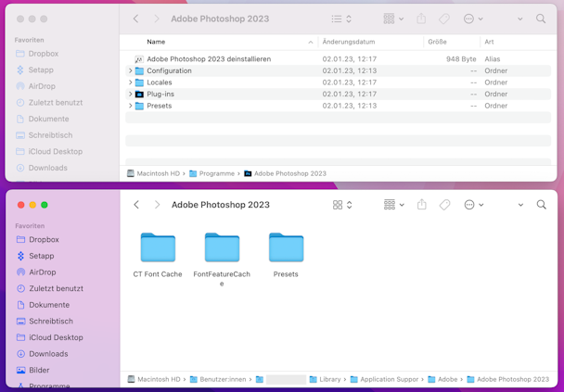Image resolution: width=564 pixels, height=392 pixels.
Task: Open Downloads in top window sidebar
Action: coord(42,168)
